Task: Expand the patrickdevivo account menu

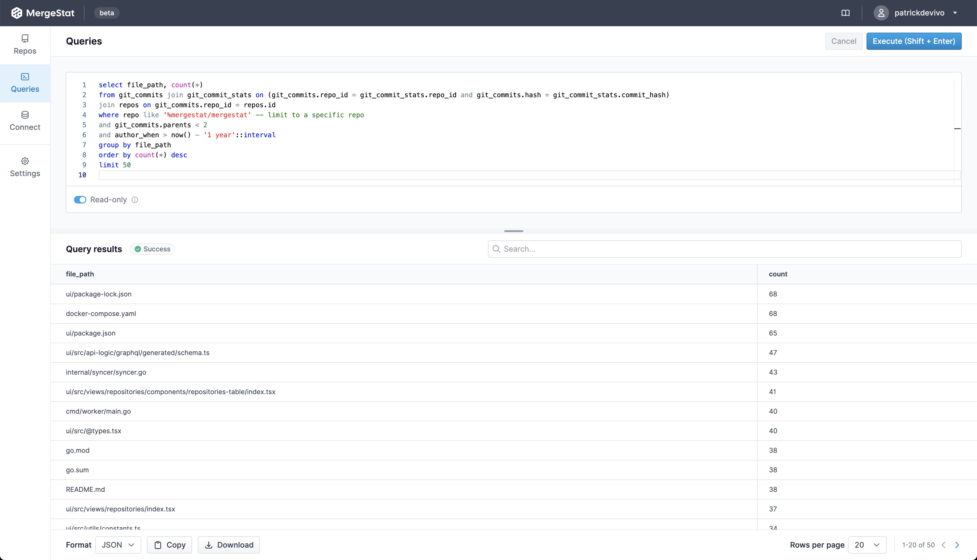Action: point(955,13)
